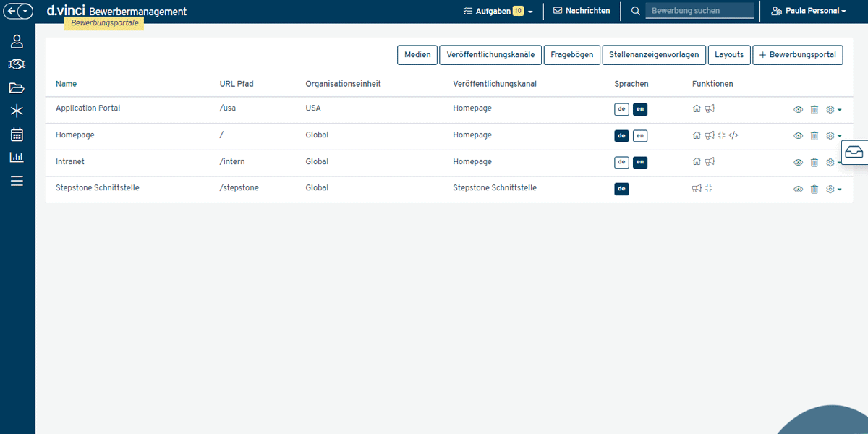Click the asterisk icon in sidebar
The width and height of the screenshot is (868, 434).
tap(17, 111)
